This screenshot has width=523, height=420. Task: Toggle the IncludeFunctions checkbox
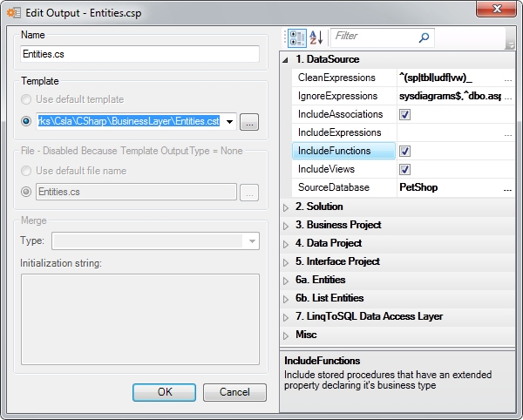click(x=404, y=152)
